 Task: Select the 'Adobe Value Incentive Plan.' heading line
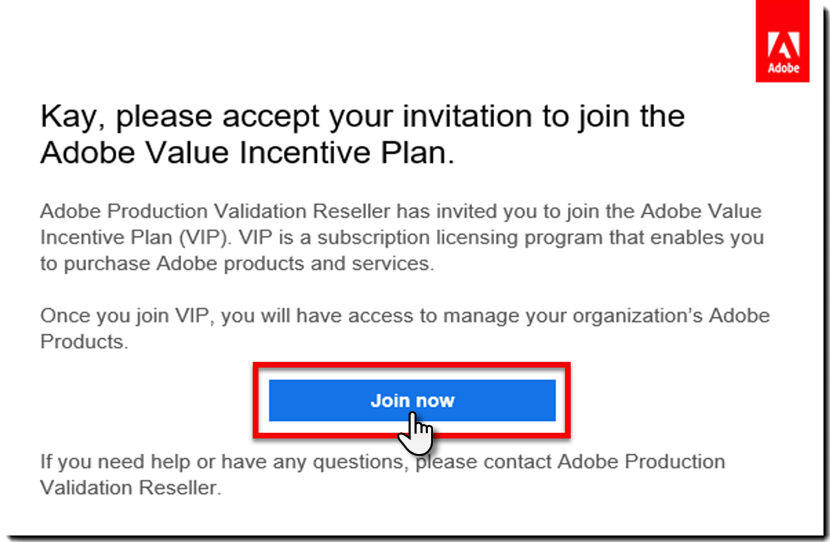coord(248,152)
